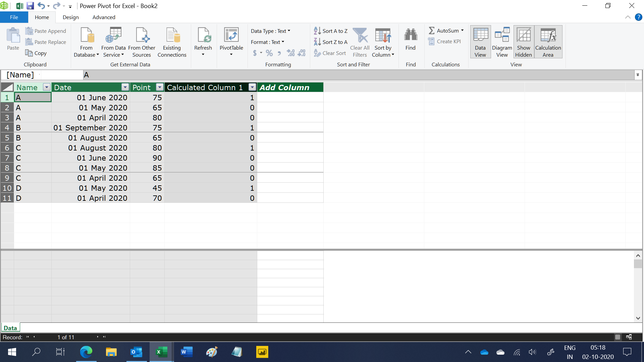This screenshot has height=362, width=644.
Task: Open Existing Connections
Action: click(x=172, y=42)
